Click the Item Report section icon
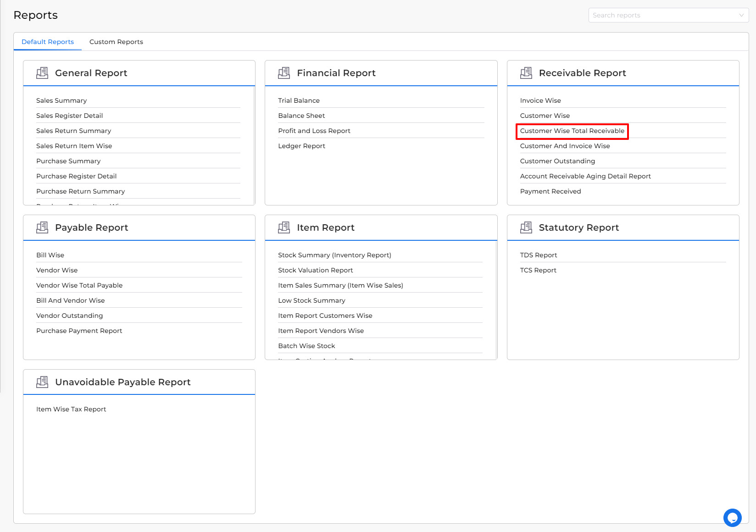 click(284, 227)
